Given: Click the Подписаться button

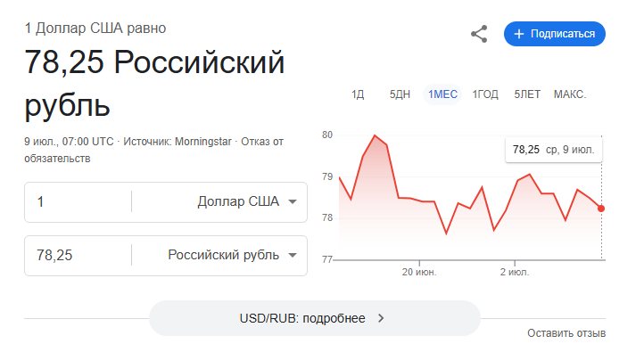Looking at the screenshot, I should pyautogui.click(x=555, y=34).
